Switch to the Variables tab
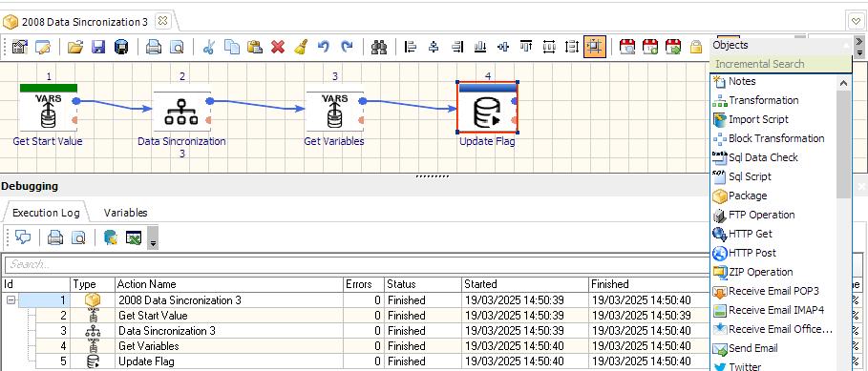Image resolution: width=868 pixels, height=371 pixels. coord(126,213)
